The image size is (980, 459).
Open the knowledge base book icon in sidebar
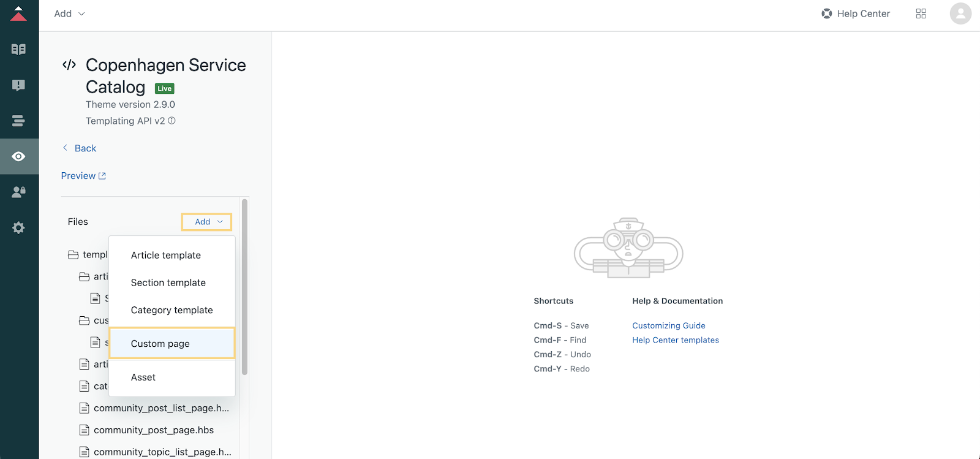pyautogui.click(x=18, y=49)
